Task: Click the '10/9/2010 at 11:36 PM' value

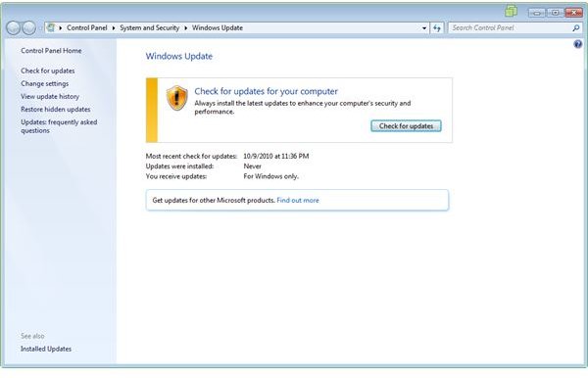Action: click(x=276, y=156)
